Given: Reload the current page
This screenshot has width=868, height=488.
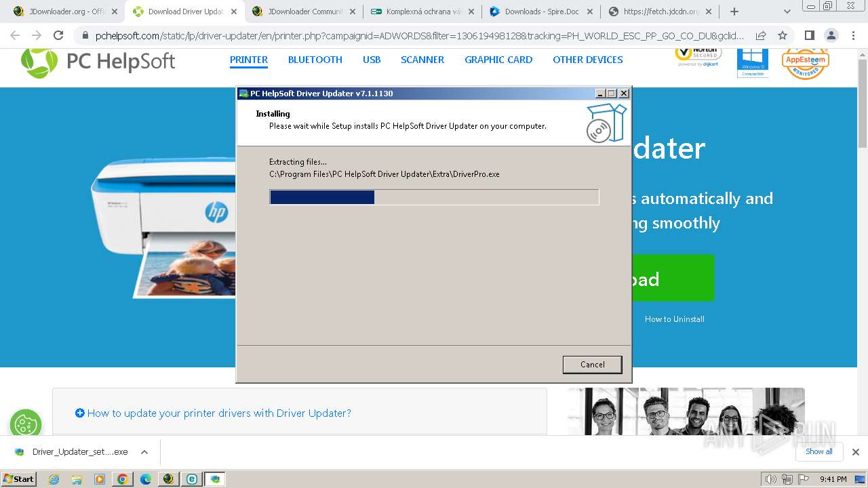Looking at the screenshot, I should point(58,36).
